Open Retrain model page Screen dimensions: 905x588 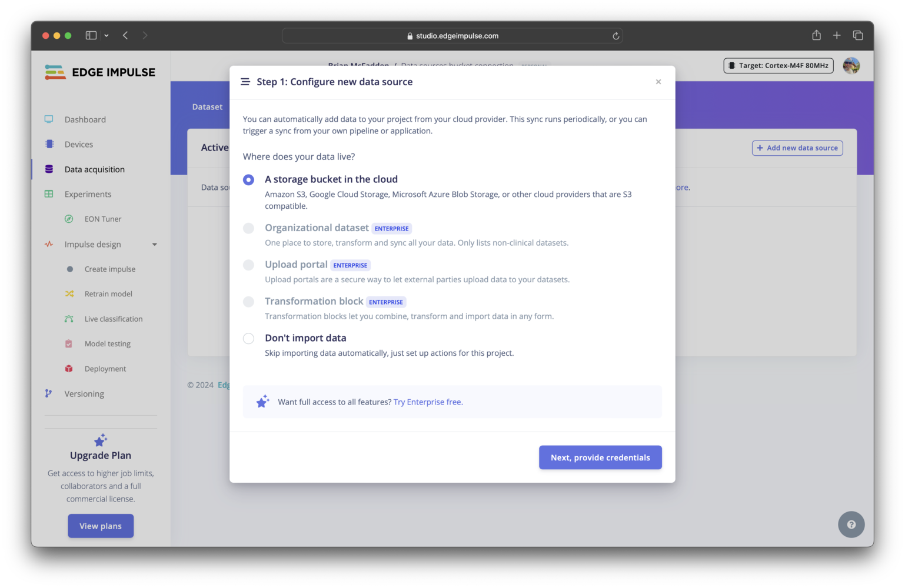point(108,294)
